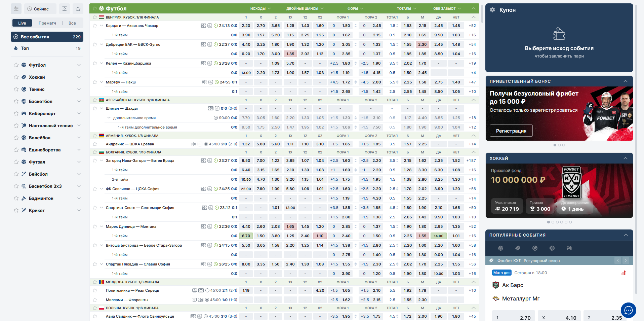Select basketball icon in Популярные события

click(552, 248)
